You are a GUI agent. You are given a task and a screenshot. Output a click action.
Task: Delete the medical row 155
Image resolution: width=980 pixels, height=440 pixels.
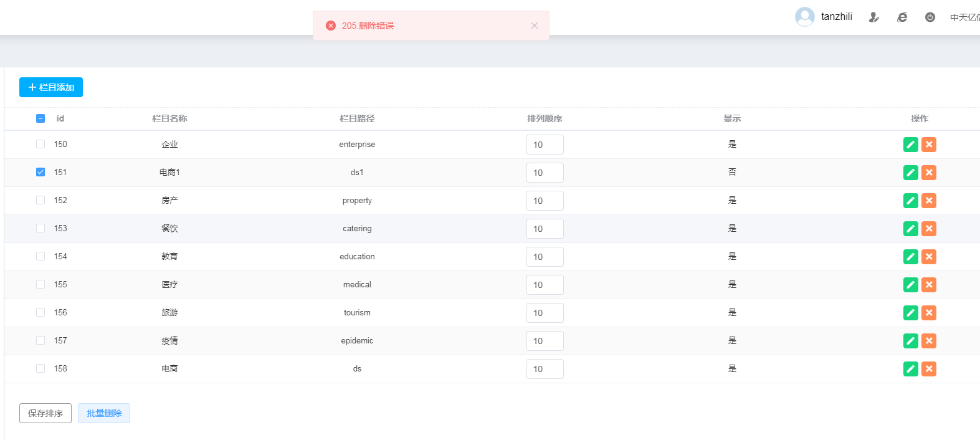[x=929, y=285]
